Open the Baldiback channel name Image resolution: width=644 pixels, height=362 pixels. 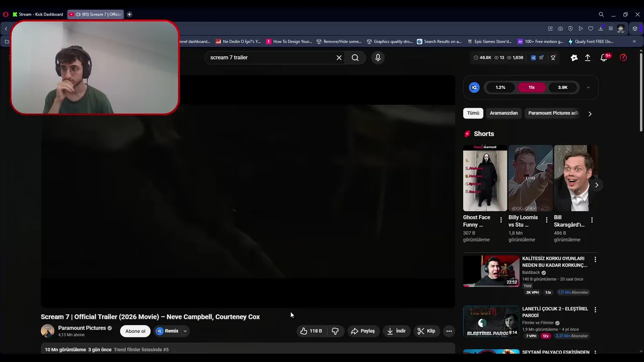tap(531, 273)
